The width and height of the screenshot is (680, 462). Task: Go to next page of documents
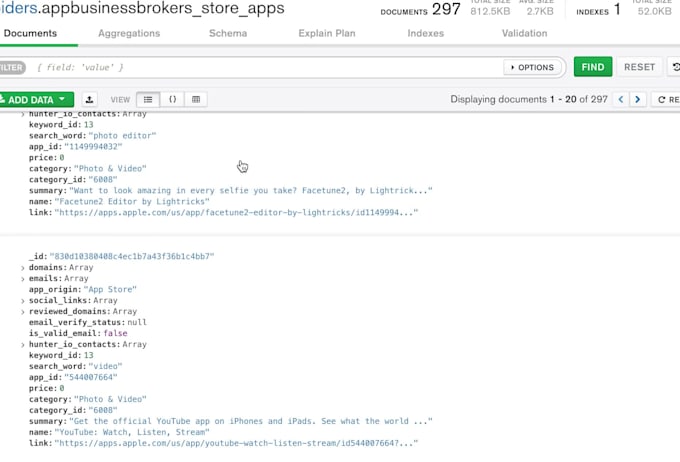[x=638, y=99]
